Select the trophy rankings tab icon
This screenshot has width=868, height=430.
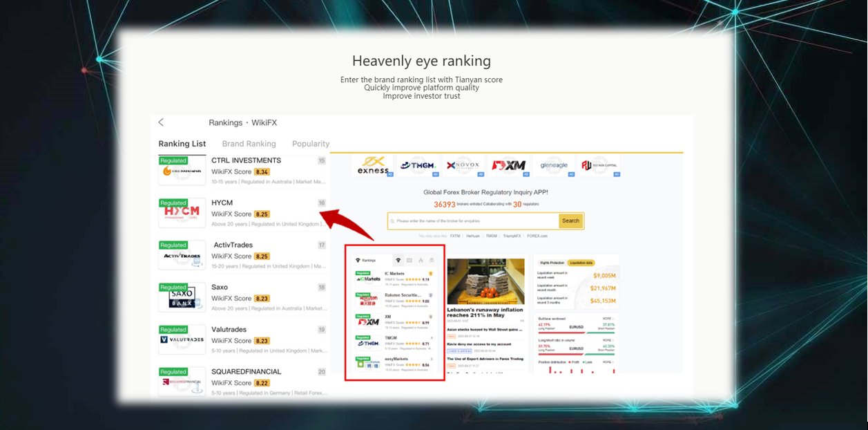[398, 261]
